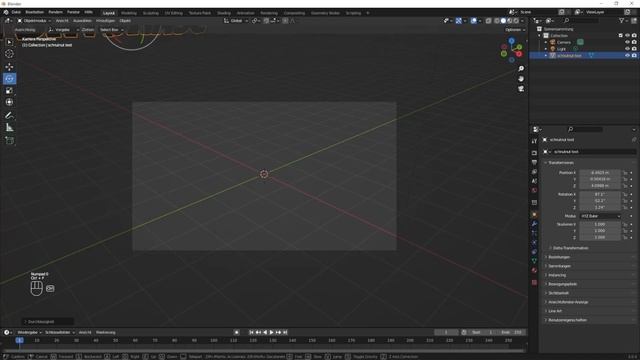This screenshot has height=360, width=640.
Task: Select the Transform tool
Action: (9, 102)
